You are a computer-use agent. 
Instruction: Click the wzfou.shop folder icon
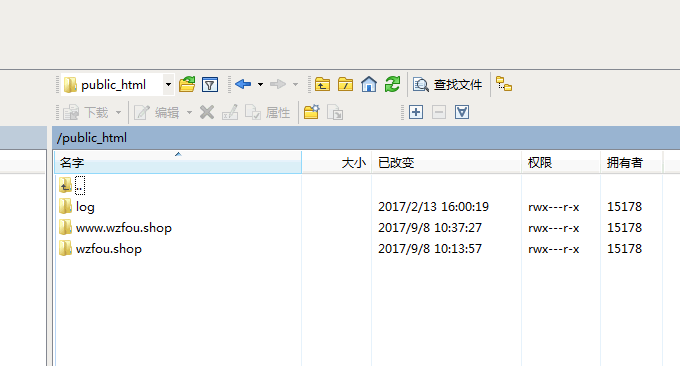65,248
